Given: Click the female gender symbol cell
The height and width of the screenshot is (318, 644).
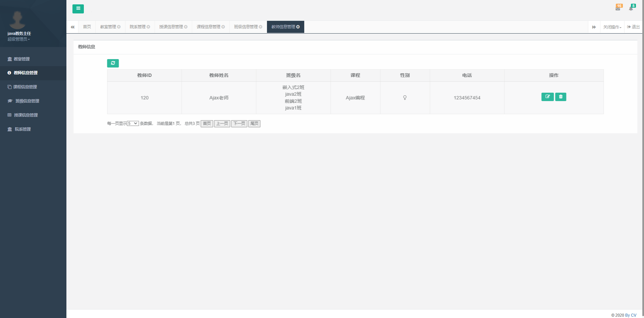Looking at the screenshot, I should click(405, 98).
